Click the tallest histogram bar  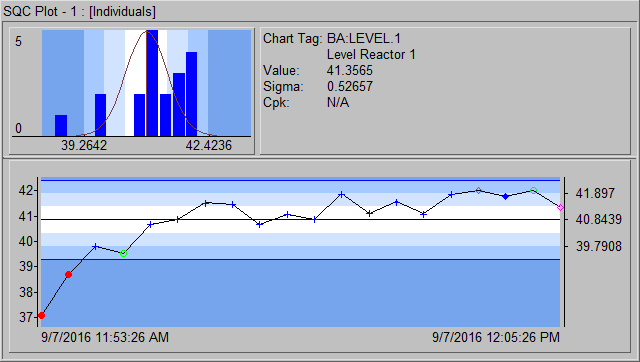152,83
